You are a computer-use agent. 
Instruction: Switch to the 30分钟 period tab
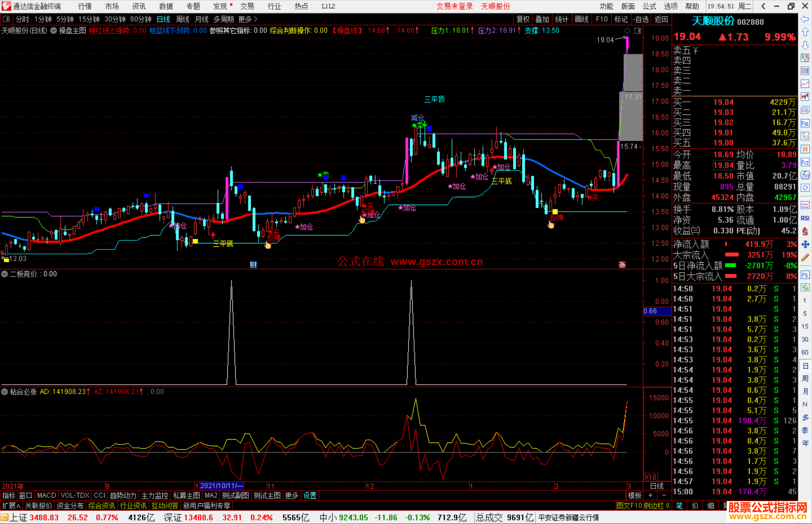[115, 19]
